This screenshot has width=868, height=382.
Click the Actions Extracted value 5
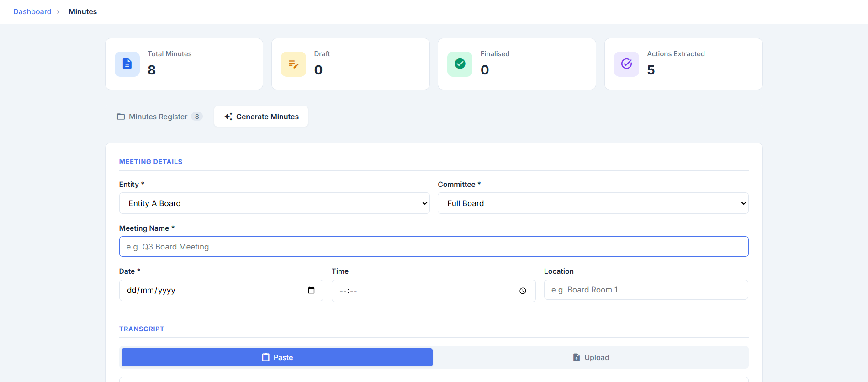pyautogui.click(x=651, y=70)
